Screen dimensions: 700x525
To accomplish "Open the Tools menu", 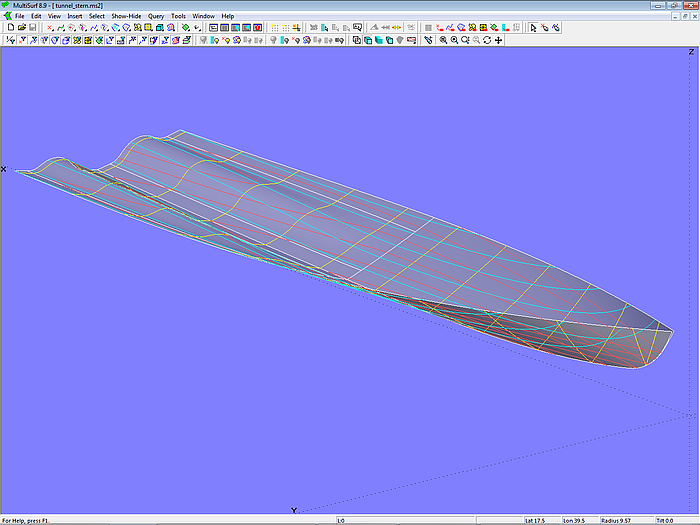I will pos(178,16).
